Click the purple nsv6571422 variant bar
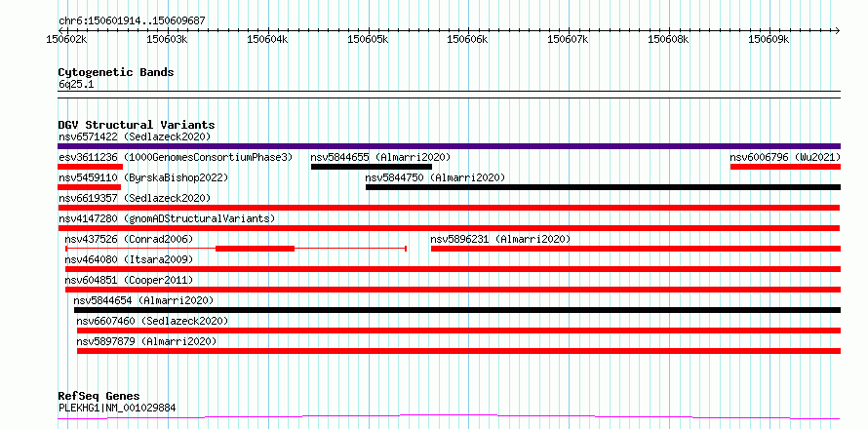 coord(449,146)
